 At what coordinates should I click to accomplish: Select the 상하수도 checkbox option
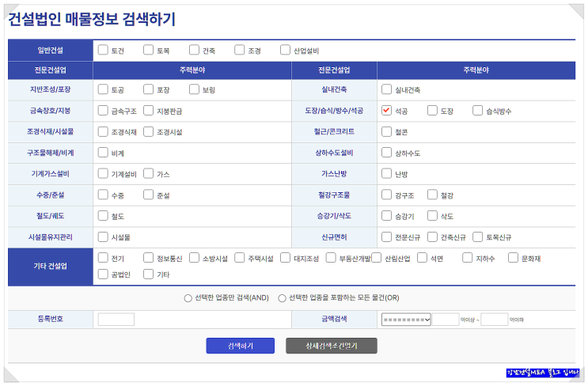coord(387,153)
